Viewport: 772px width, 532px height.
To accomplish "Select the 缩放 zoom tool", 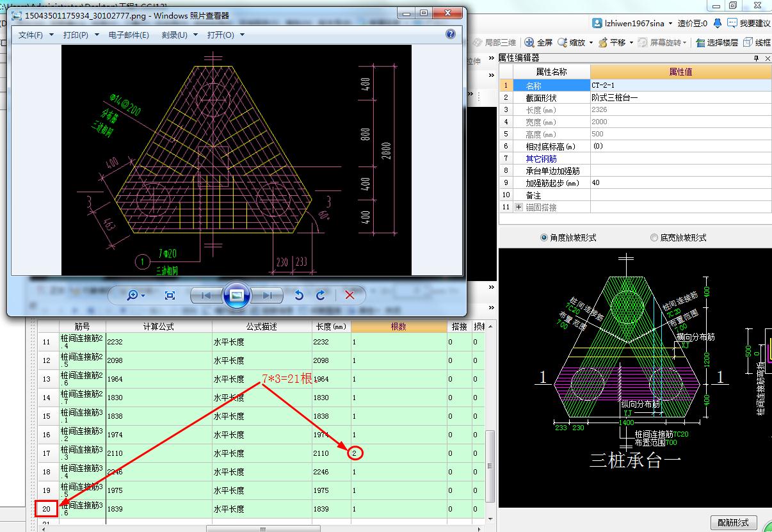I will coord(572,42).
